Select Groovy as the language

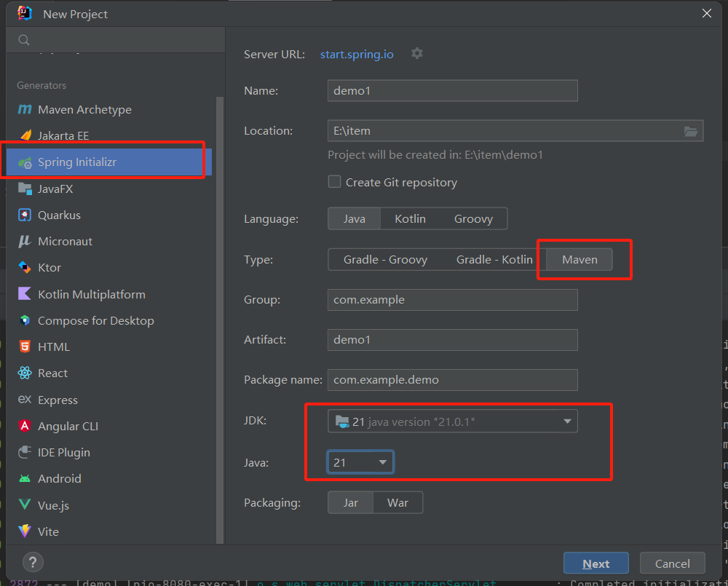click(x=474, y=218)
